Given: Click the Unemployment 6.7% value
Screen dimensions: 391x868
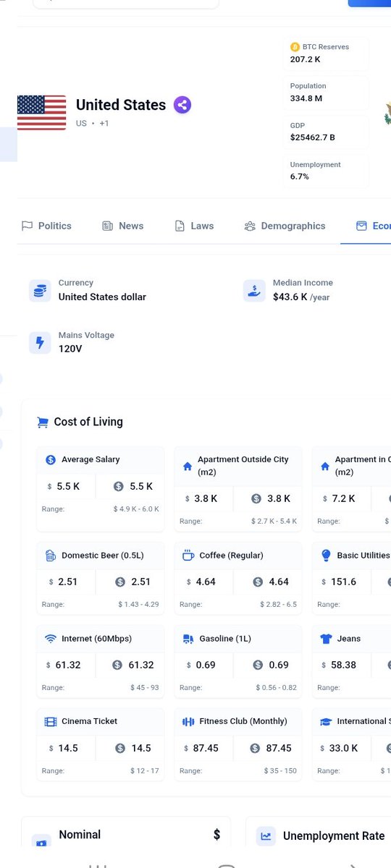Looking at the screenshot, I should coord(300,176).
